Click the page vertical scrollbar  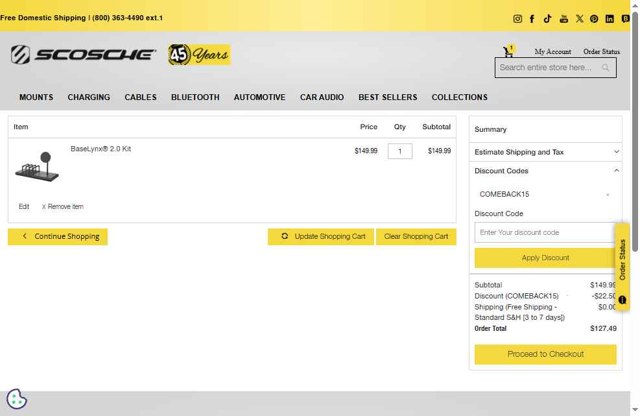635,132
